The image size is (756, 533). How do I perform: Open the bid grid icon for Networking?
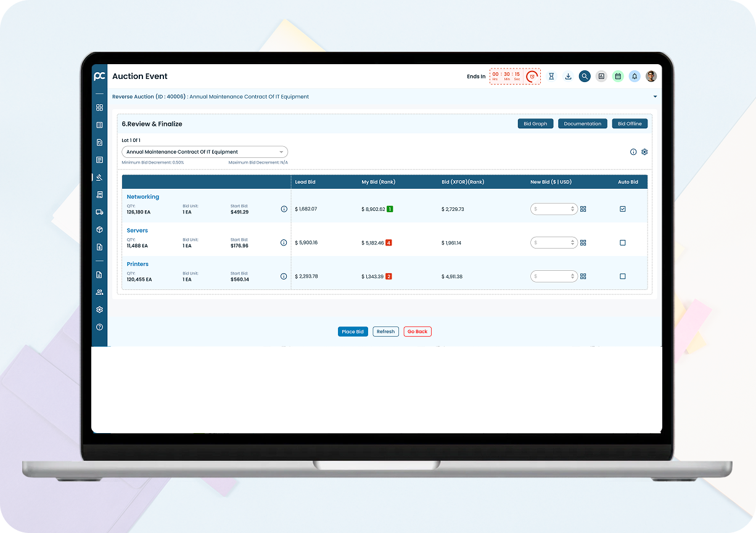click(583, 209)
